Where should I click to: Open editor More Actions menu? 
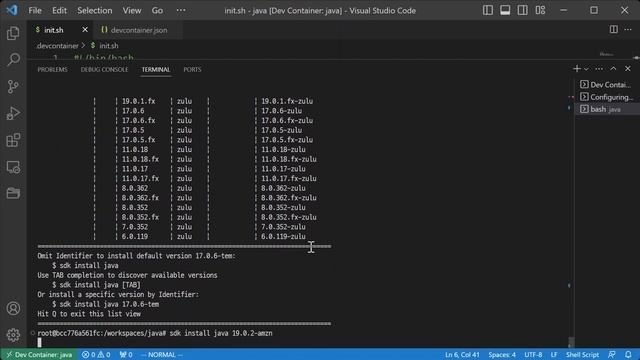coord(628,29)
